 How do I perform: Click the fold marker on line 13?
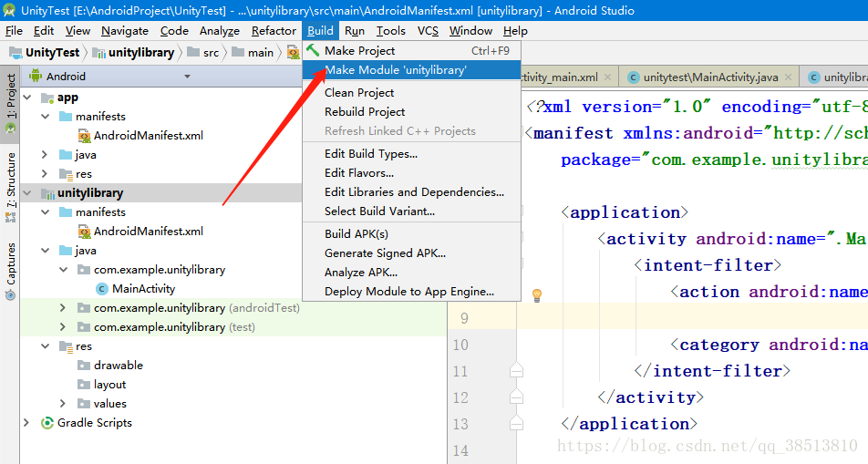click(516, 424)
